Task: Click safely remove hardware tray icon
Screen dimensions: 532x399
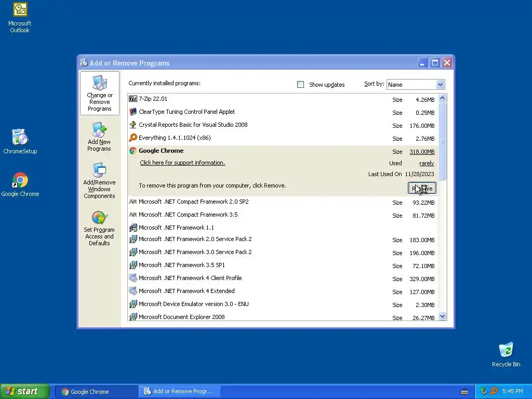Action: tap(484, 391)
